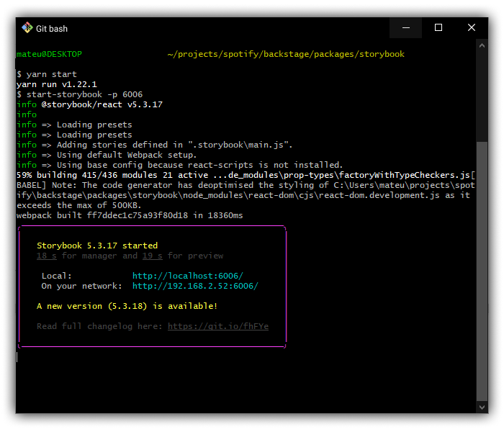Close the Git bash window
The image size is (504, 432).
click(x=472, y=28)
